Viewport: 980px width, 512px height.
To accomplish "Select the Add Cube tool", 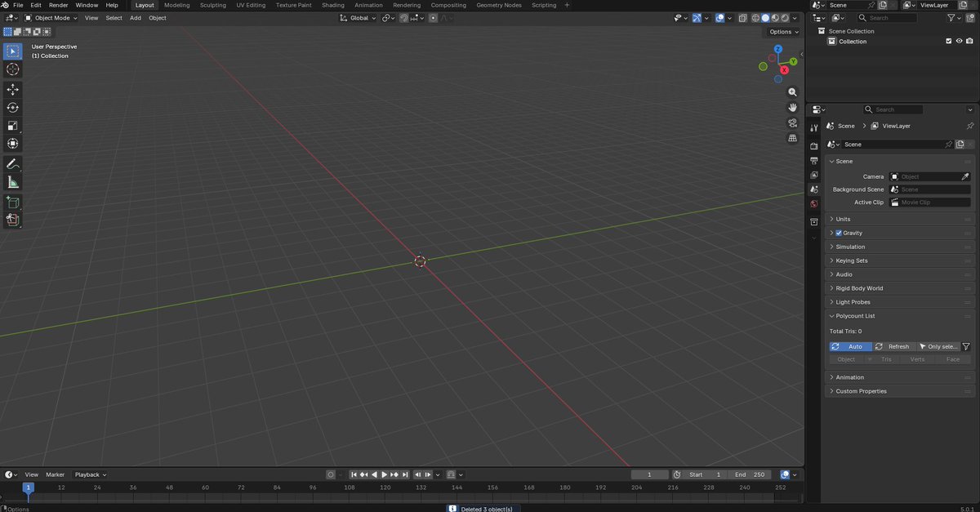I will click(13, 202).
